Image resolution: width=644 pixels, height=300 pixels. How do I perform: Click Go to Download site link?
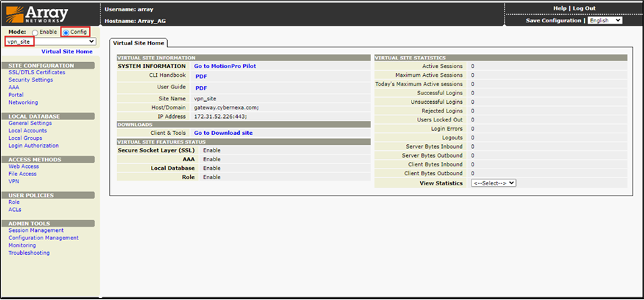click(223, 133)
